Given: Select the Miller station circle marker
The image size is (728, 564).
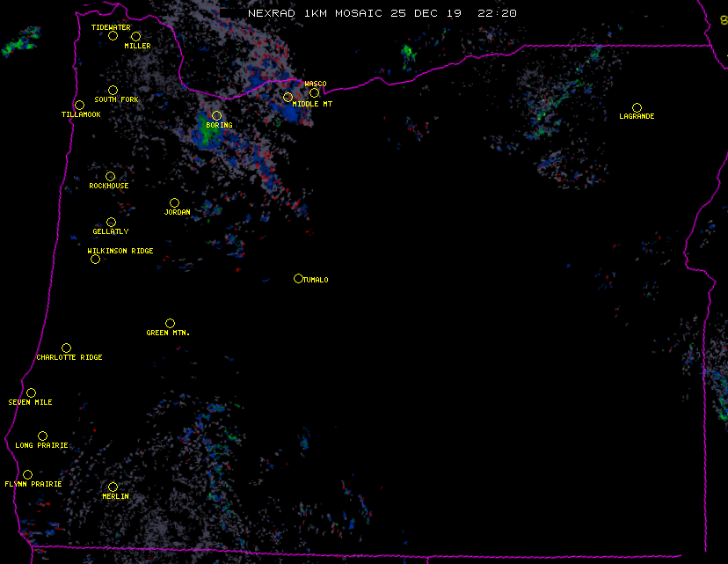Looking at the screenshot, I should click(x=135, y=37).
